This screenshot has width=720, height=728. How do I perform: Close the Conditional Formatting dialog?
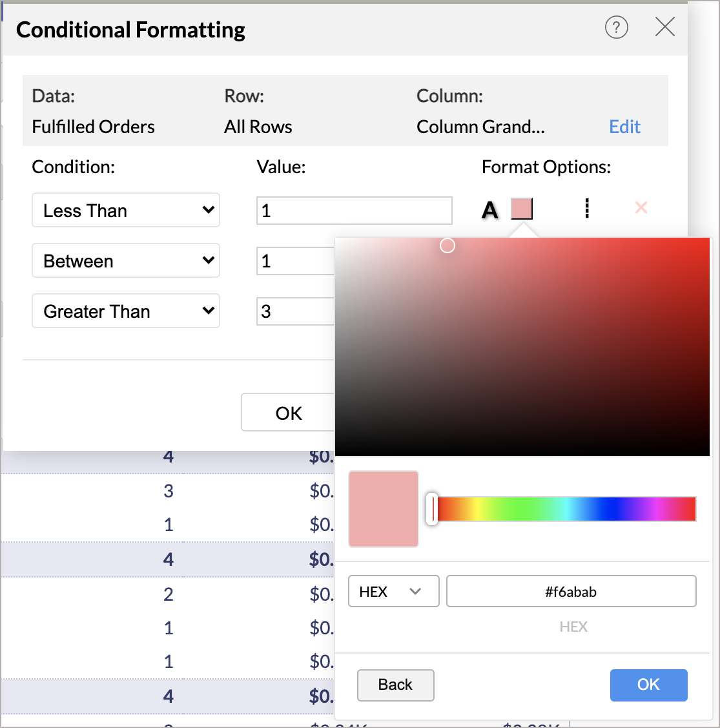pos(664,27)
